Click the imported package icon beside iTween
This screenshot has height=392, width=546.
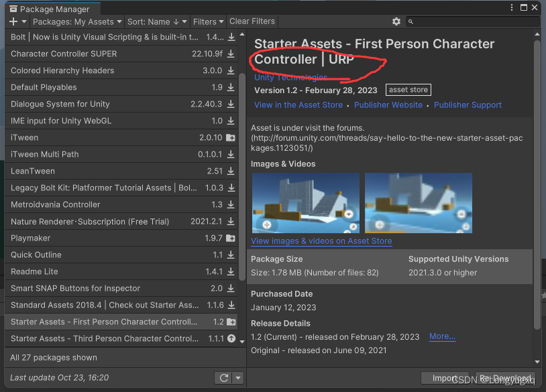230,137
